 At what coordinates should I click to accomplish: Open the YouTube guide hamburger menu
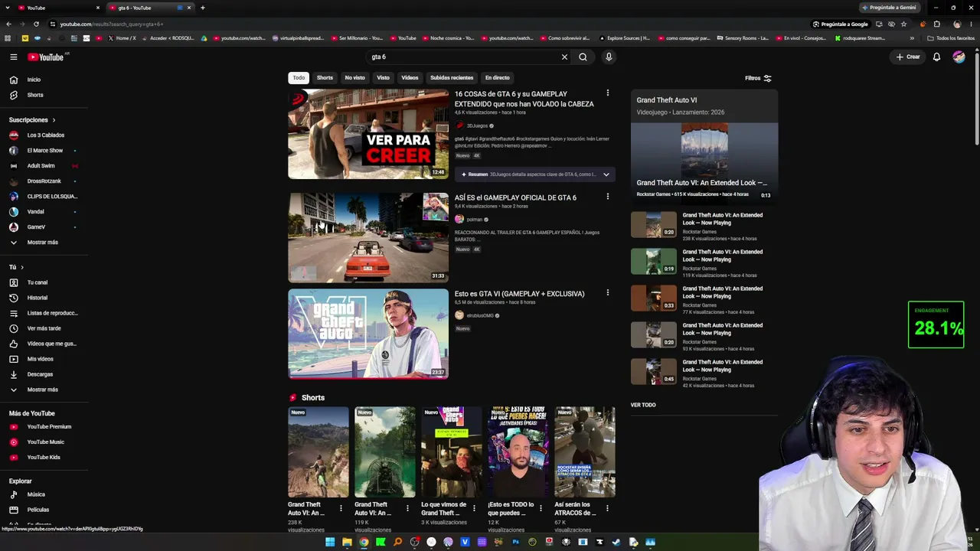pos(14,57)
